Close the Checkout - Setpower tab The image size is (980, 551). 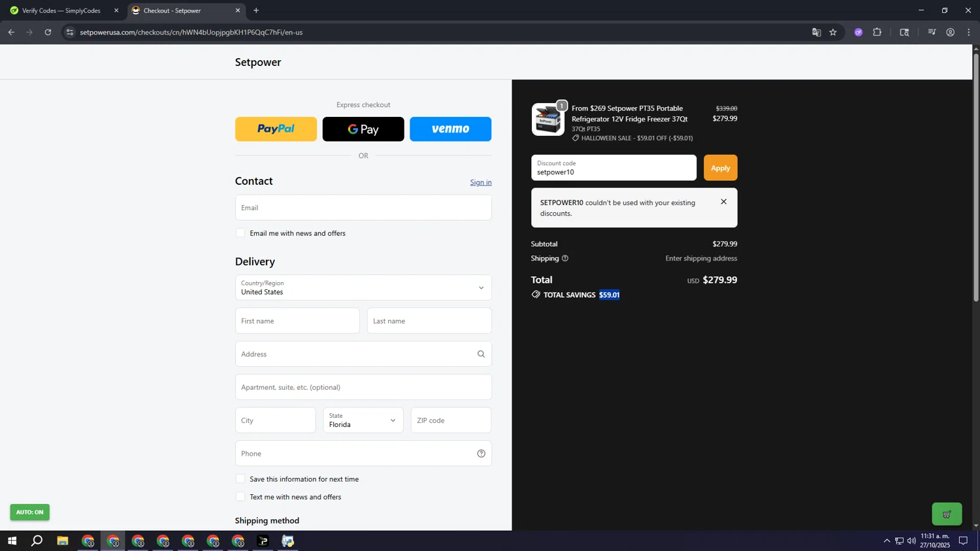[238, 10]
